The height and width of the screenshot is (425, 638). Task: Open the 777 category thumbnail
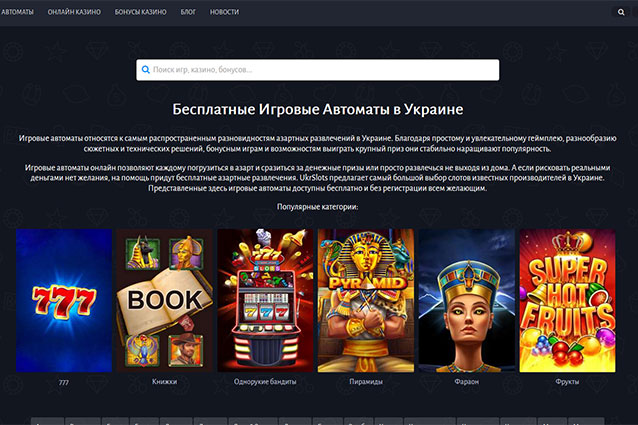[64, 301]
